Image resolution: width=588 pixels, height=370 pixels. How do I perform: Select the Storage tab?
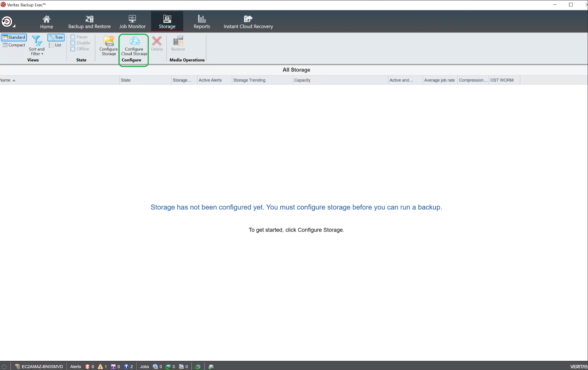167,22
